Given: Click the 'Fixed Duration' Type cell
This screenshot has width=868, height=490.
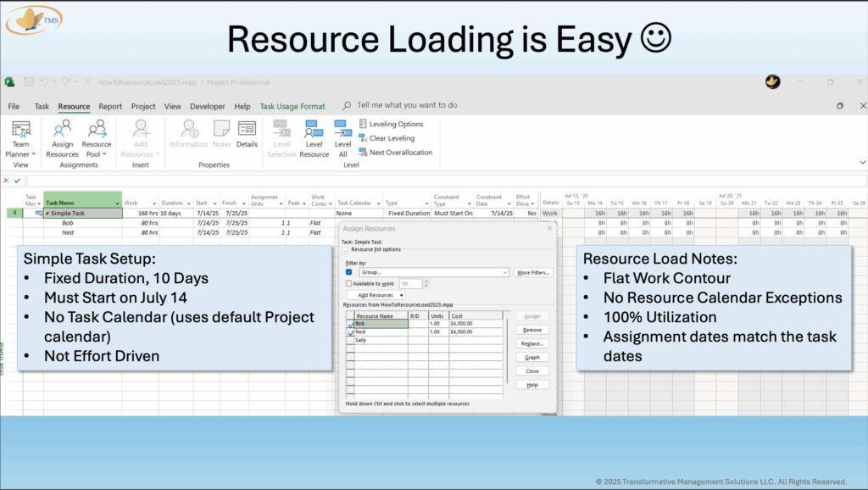Looking at the screenshot, I should 408,213.
